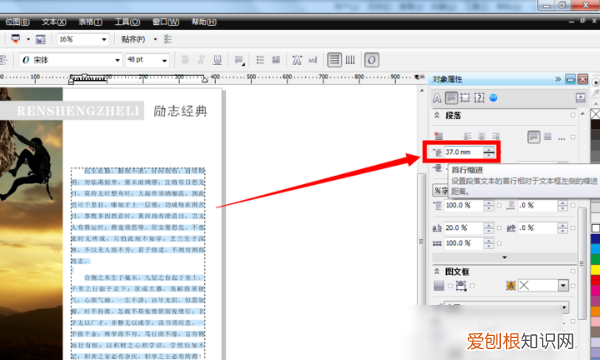The height and width of the screenshot is (360, 600).
Task: Open the 表格(T) menu
Action: coord(90,22)
